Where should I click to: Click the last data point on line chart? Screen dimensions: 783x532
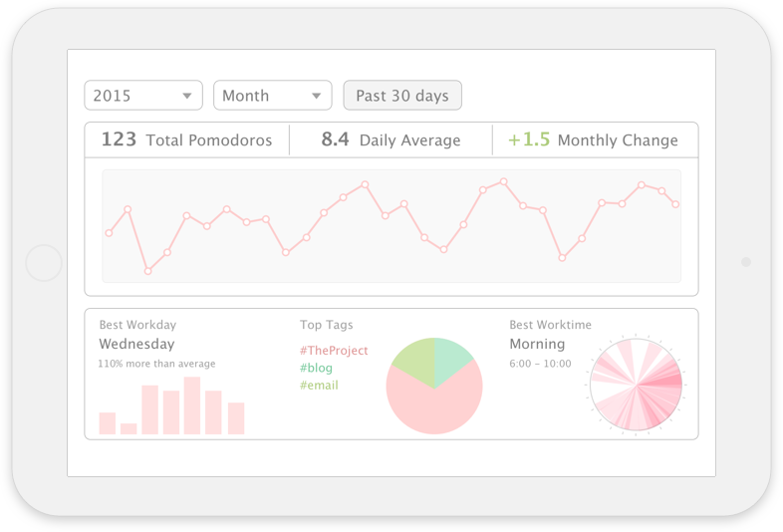click(675, 204)
